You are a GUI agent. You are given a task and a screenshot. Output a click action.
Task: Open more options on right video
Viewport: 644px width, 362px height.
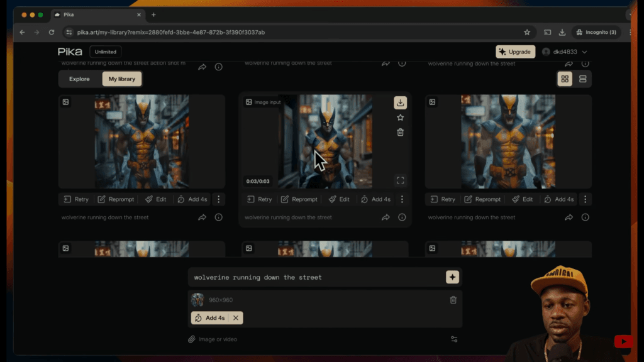(x=585, y=199)
